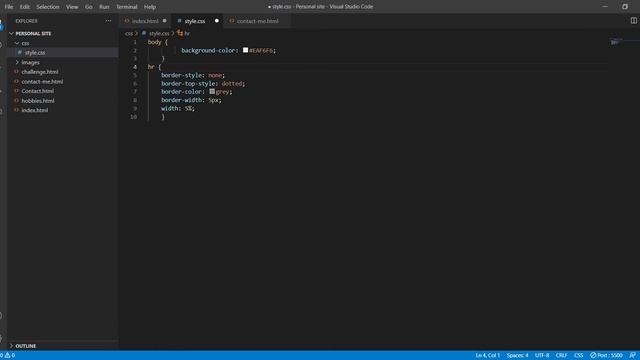Open the Selection menu

[x=48, y=7]
